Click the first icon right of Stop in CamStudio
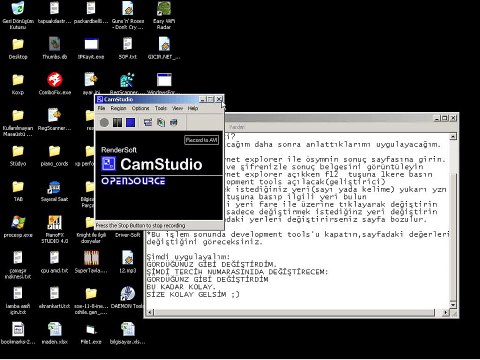 coord(148,123)
